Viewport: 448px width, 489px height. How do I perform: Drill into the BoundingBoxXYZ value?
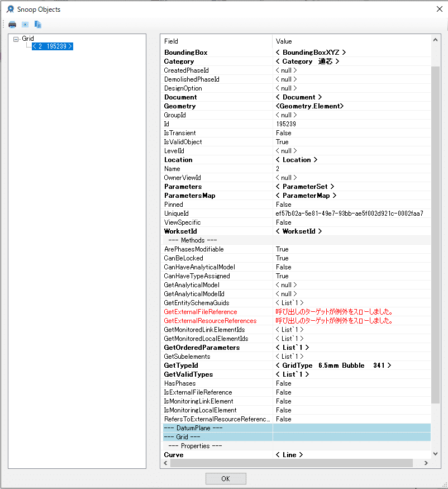click(309, 52)
